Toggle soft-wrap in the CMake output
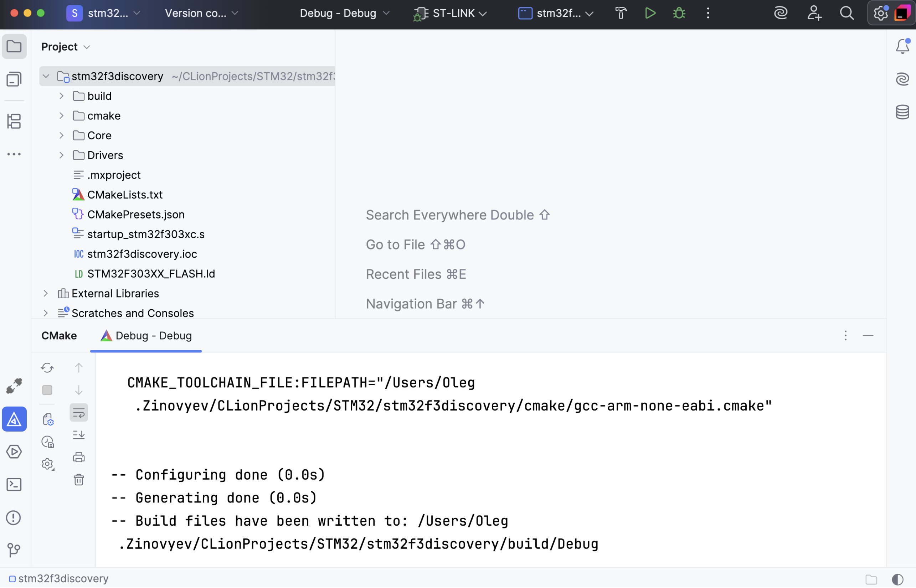916x588 pixels. point(79,412)
